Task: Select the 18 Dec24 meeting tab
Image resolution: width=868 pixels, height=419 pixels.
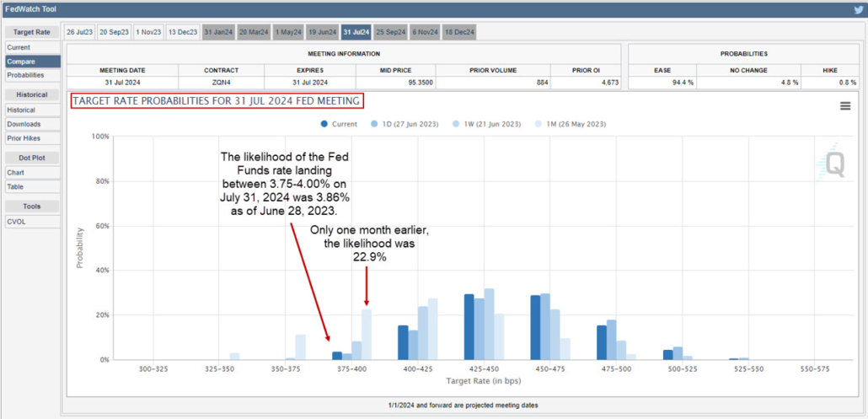Action: click(459, 32)
